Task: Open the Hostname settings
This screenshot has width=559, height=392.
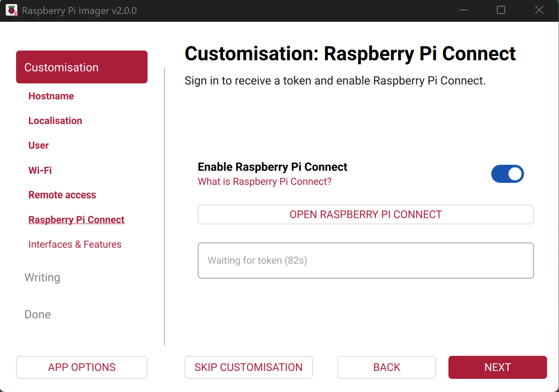Action: pyautogui.click(x=51, y=96)
